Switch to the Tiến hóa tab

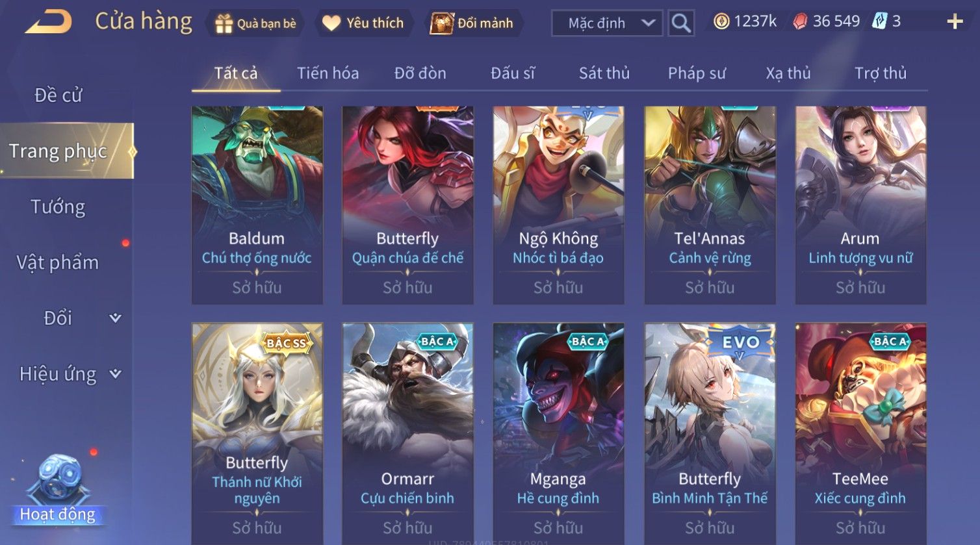328,73
